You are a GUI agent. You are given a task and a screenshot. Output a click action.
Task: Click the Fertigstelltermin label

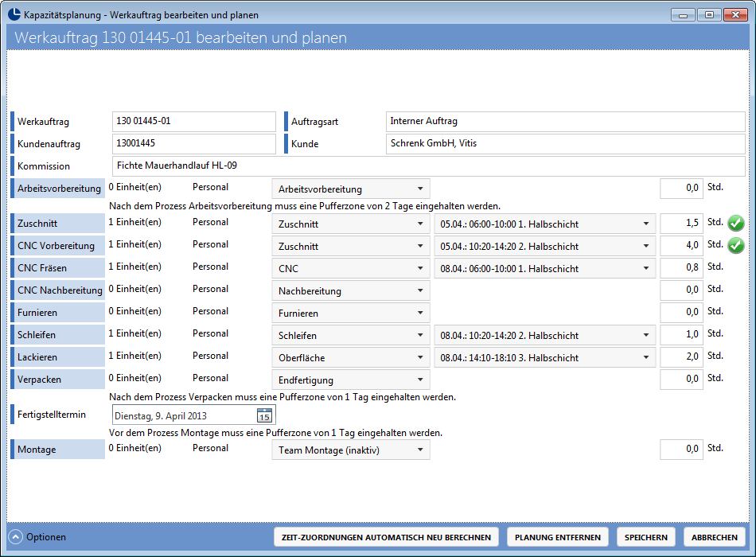pyautogui.click(x=52, y=415)
